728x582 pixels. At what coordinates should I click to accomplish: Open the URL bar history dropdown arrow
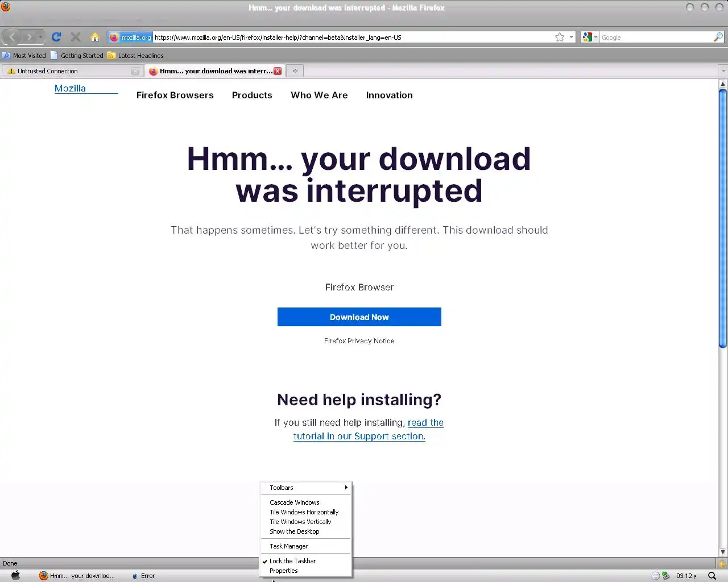coord(571,38)
